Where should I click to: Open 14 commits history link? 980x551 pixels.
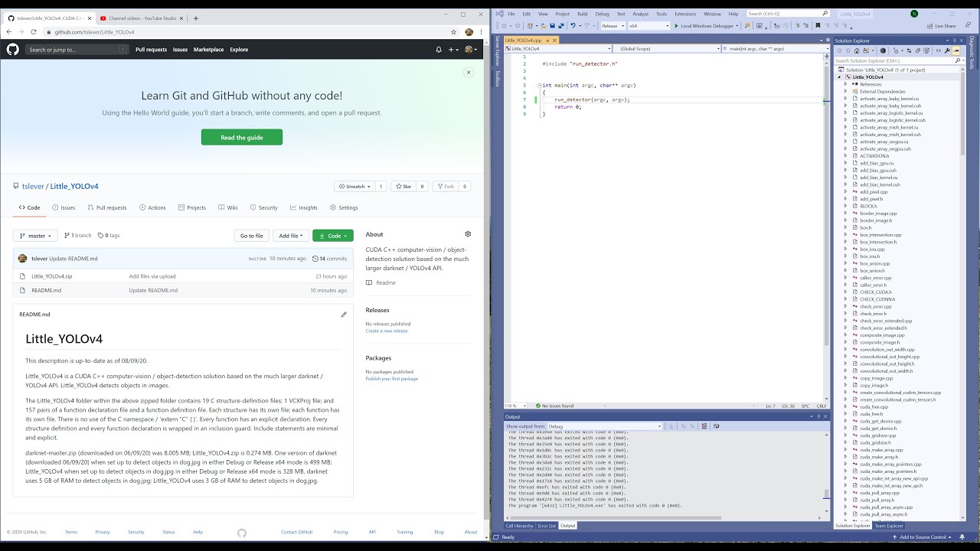point(330,259)
